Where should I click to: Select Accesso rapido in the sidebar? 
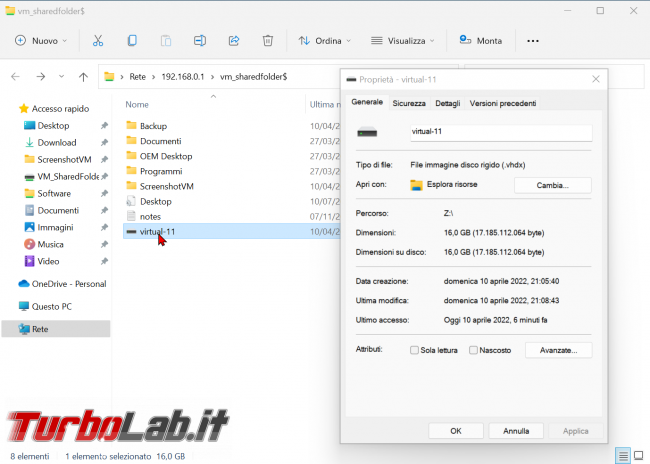60,109
